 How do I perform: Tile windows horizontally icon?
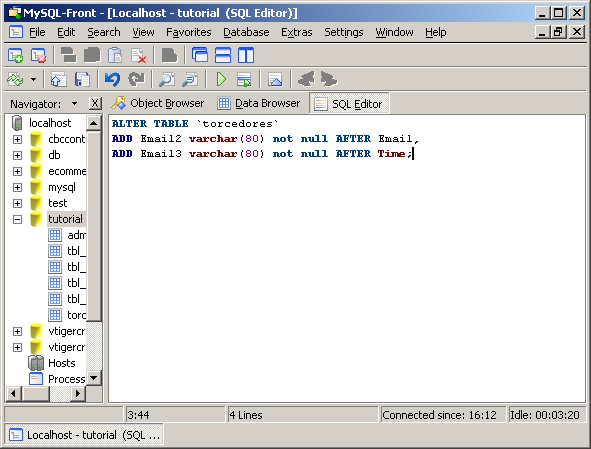click(x=223, y=55)
